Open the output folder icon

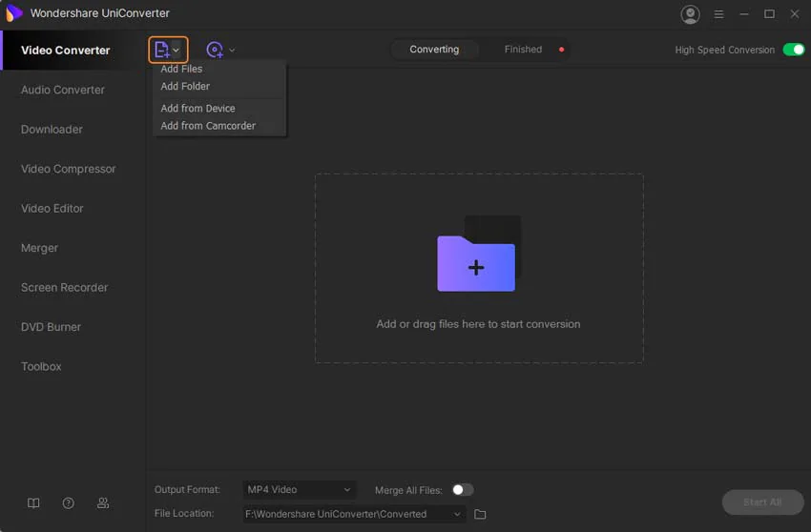[480, 514]
